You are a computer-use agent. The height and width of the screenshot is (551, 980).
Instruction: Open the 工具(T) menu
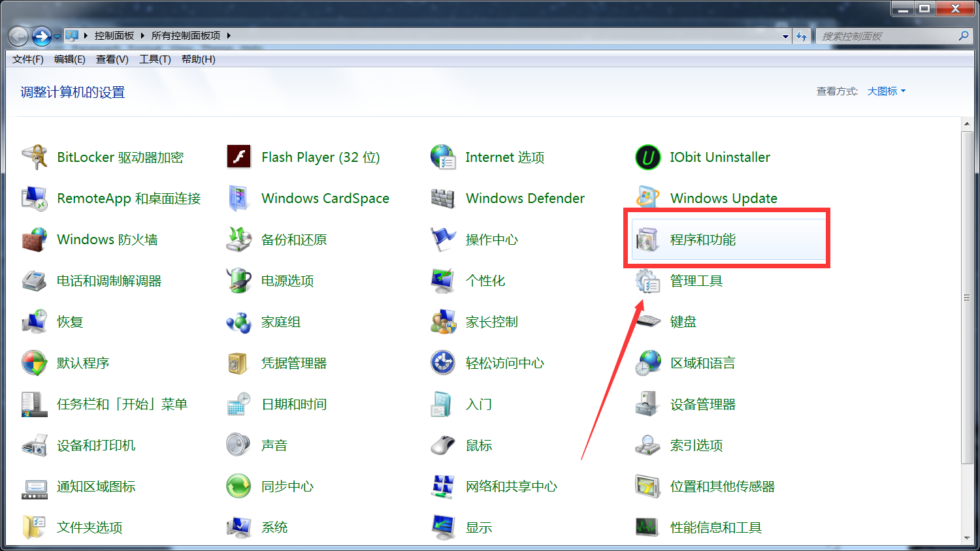[x=155, y=59]
